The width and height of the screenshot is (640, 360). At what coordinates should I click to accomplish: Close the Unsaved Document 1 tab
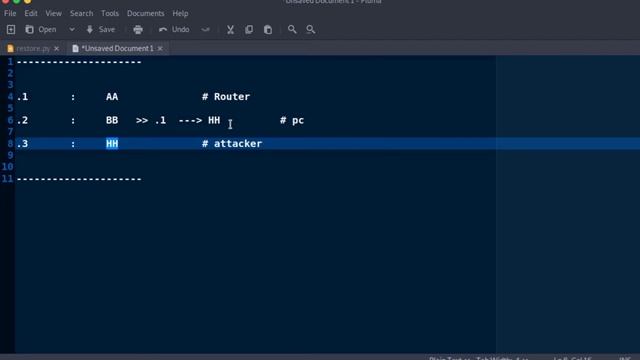pyautogui.click(x=160, y=49)
